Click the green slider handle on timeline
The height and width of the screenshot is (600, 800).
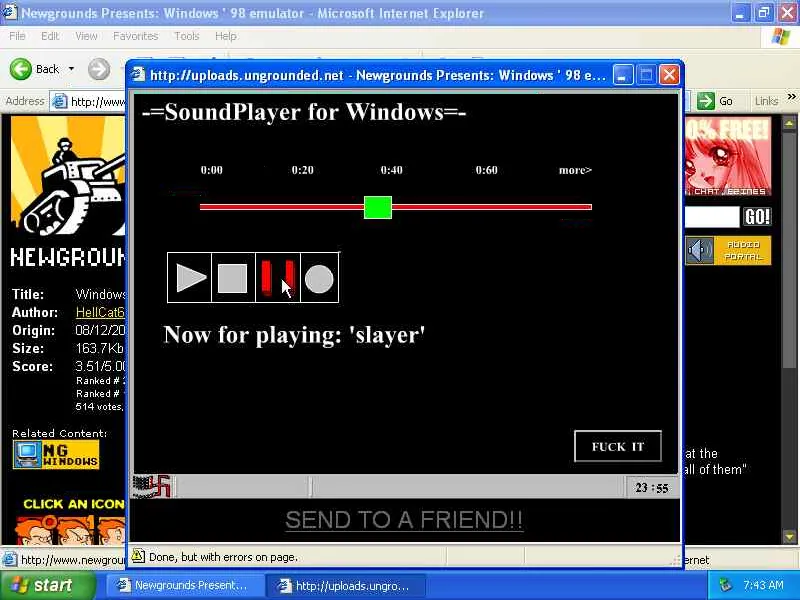tap(378, 207)
